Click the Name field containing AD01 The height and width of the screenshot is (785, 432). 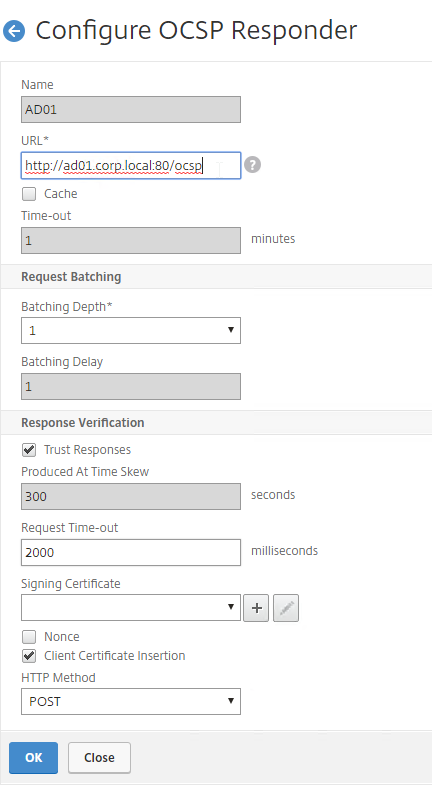131,110
